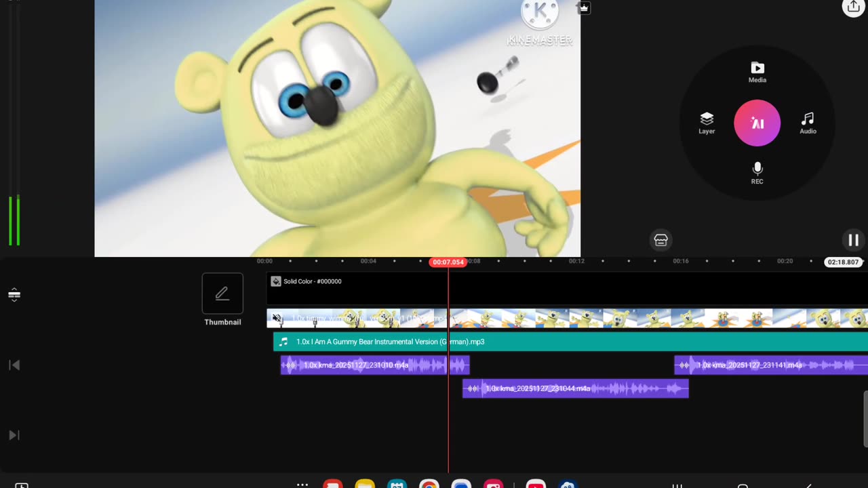Image resolution: width=868 pixels, height=488 pixels.
Task: Tap the red playhead time 00:07.054
Action: [448, 262]
